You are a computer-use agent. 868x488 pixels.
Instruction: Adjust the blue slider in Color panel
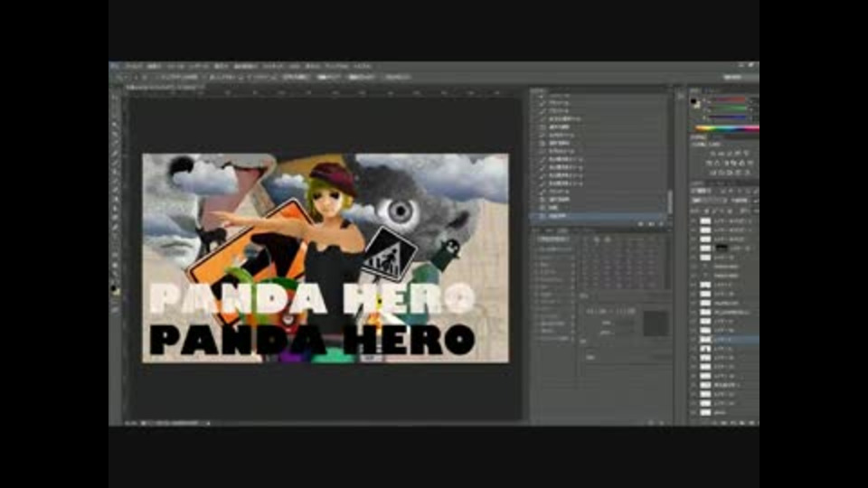[x=729, y=117]
